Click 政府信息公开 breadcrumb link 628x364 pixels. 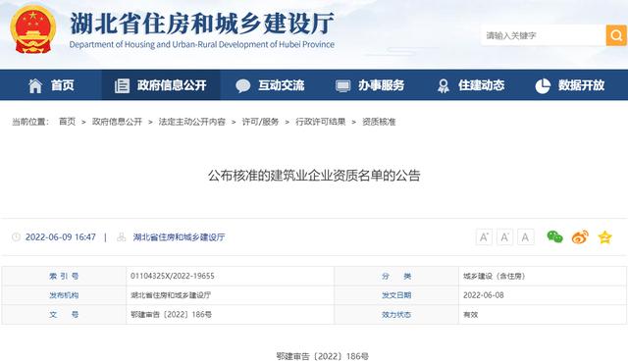[x=117, y=122]
